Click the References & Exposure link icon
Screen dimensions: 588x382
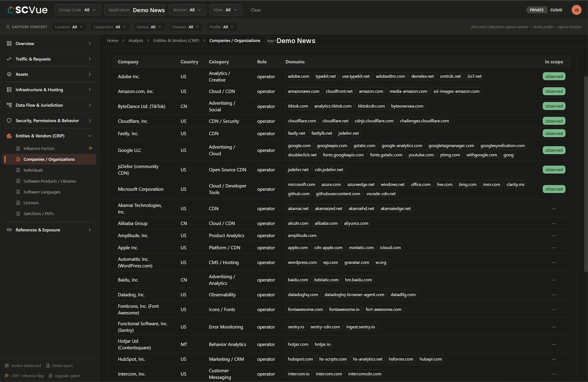pos(9,230)
